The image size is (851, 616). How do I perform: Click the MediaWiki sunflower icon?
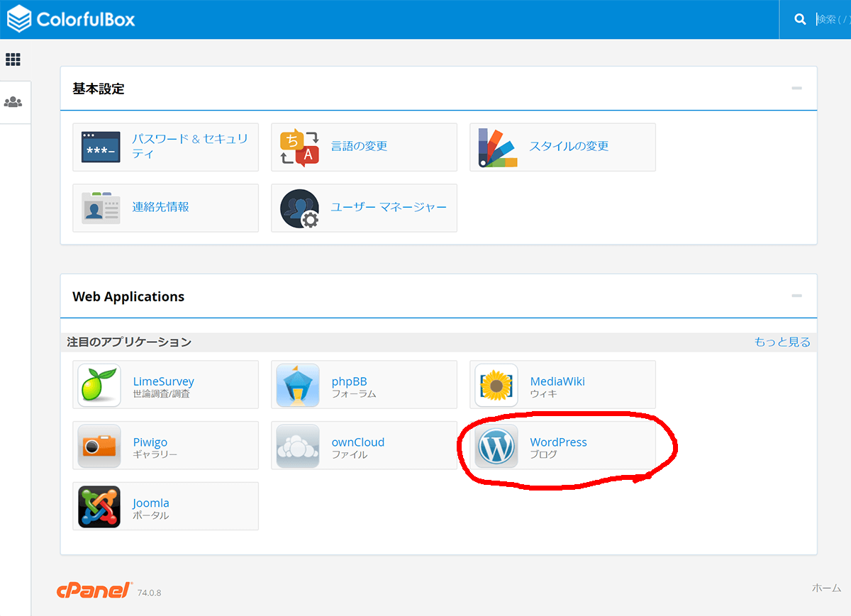tap(496, 384)
